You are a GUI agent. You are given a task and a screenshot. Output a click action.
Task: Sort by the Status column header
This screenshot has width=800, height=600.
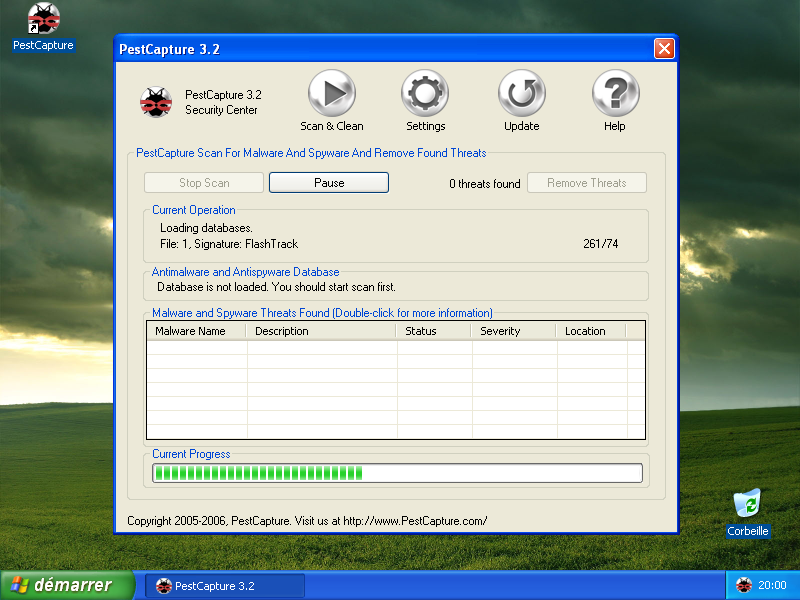(433, 331)
